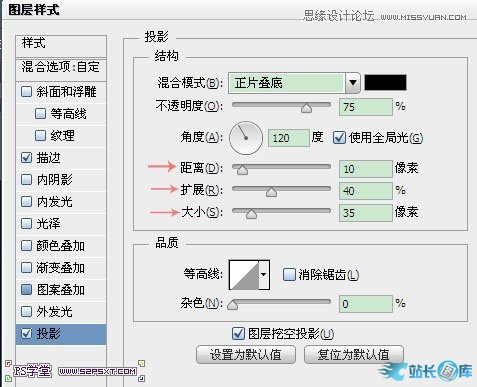Viewport: 477px width, 387px height.
Task: Enable the 颜色叠加 checkbox
Action: coord(26,246)
